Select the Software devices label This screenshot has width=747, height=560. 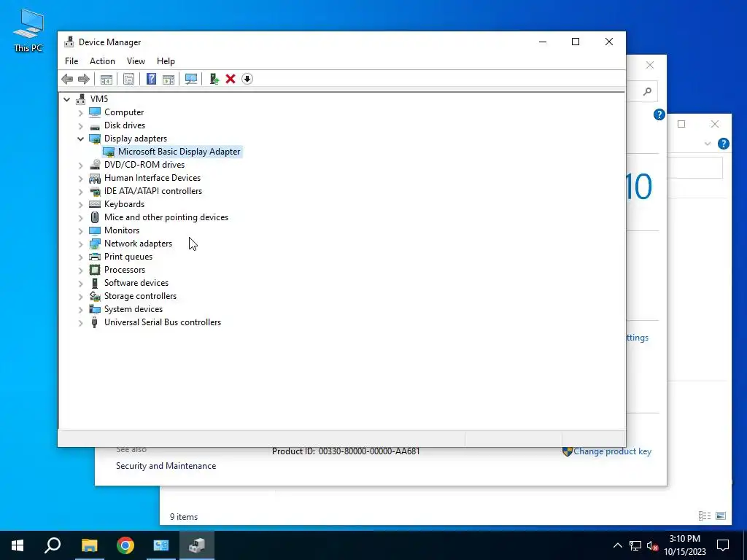point(136,283)
